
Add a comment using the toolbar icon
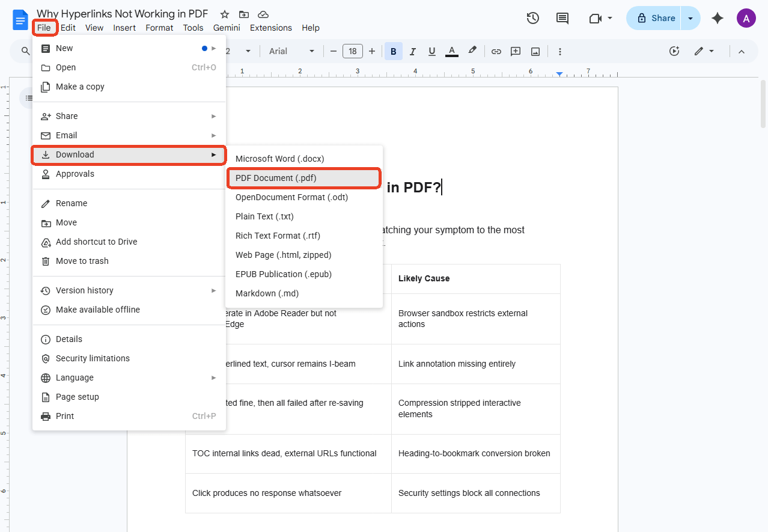(516, 51)
